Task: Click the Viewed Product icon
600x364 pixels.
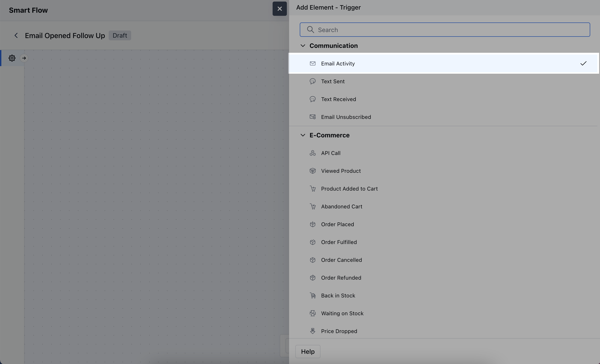Action: click(313, 171)
